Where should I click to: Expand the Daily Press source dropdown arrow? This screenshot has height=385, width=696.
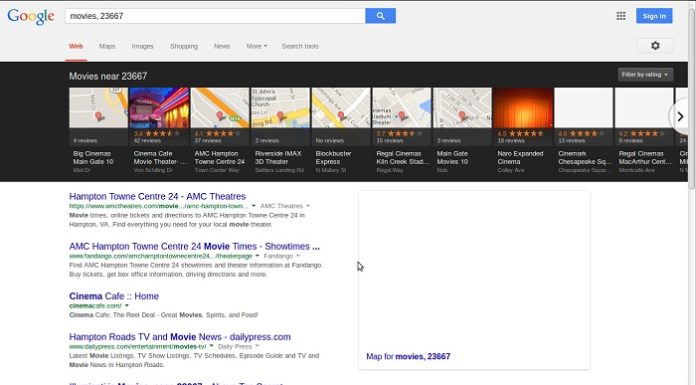click(257, 346)
